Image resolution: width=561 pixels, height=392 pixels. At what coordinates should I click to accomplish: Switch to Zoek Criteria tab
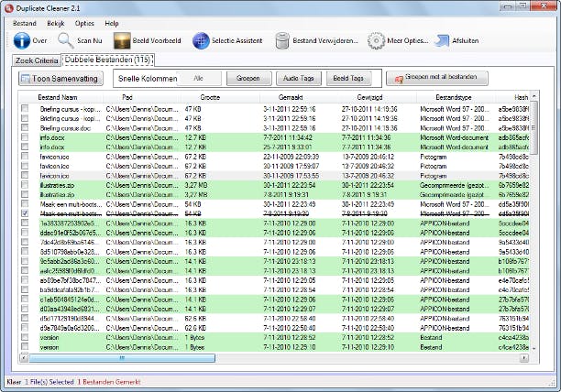pyautogui.click(x=37, y=60)
